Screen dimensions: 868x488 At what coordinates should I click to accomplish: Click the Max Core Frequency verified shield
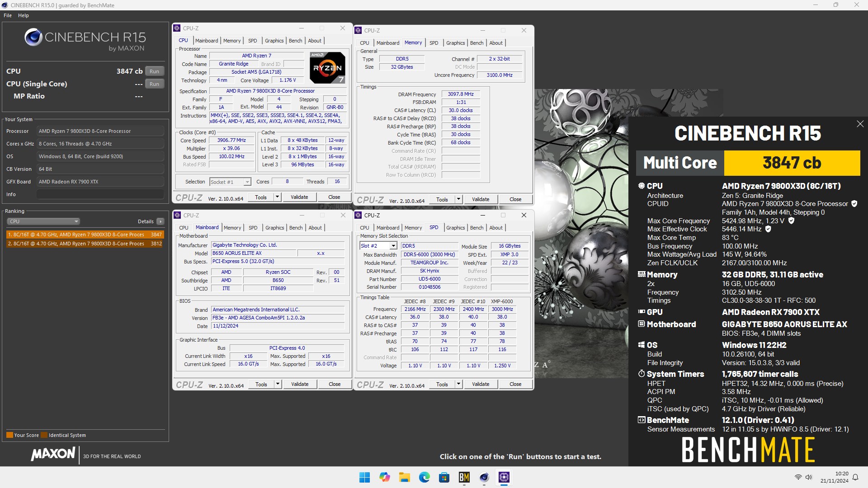(x=791, y=221)
